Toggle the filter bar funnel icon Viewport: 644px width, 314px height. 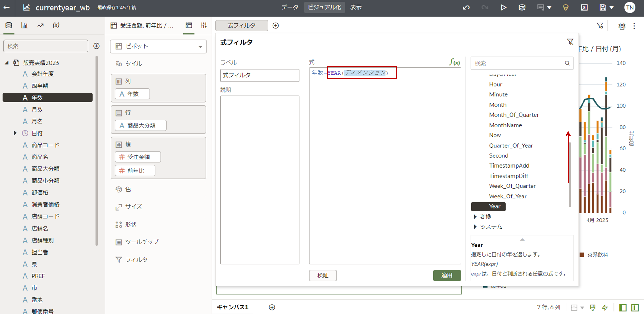[x=600, y=25]
